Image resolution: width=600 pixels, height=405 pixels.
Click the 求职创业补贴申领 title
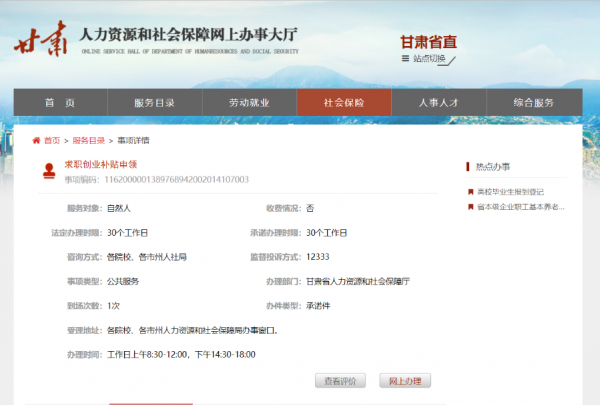click(101, 165)
